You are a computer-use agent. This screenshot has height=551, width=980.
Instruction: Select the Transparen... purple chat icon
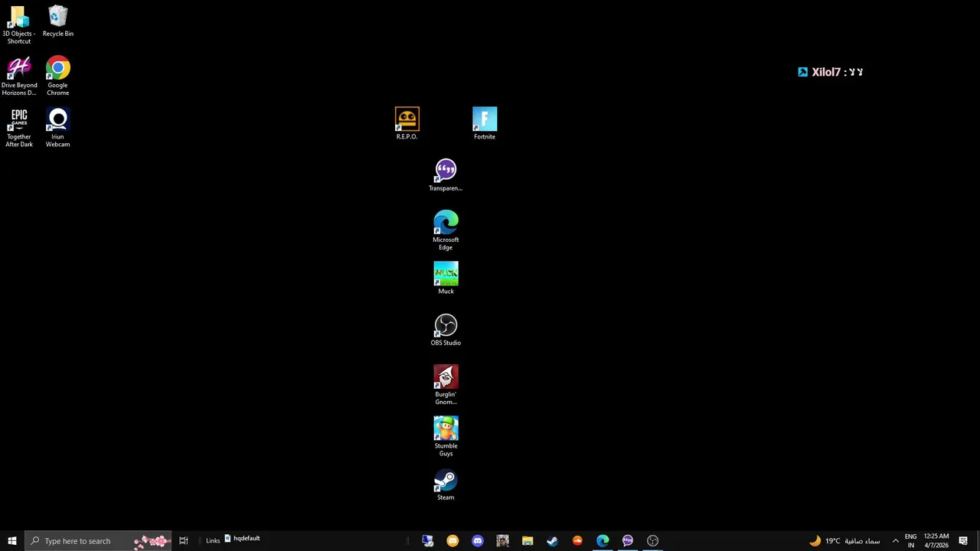point(446,175)
